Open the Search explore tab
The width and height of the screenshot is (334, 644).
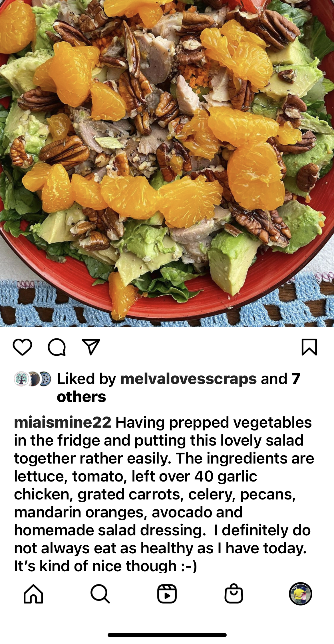100,594
